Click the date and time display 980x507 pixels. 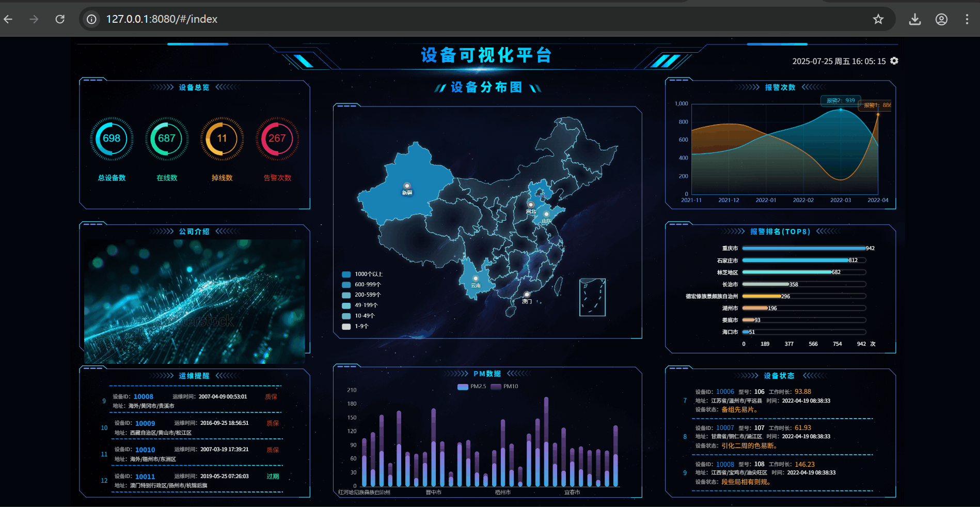(839, 62)
